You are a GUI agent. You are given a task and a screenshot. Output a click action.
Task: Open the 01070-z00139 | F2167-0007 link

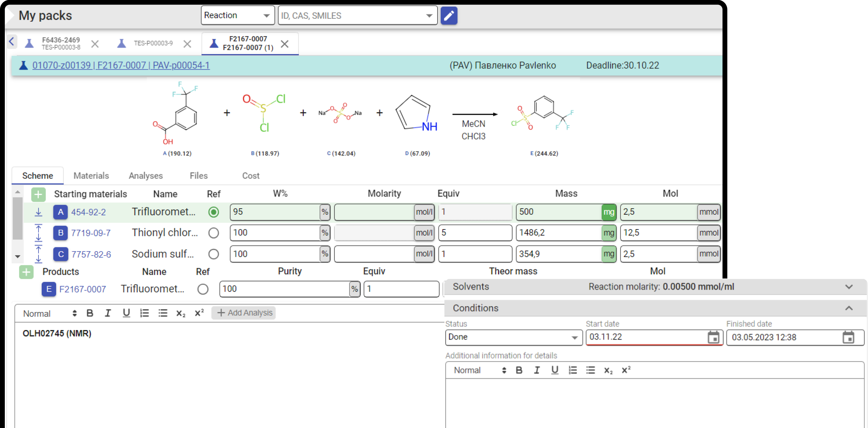click(121, 65)
